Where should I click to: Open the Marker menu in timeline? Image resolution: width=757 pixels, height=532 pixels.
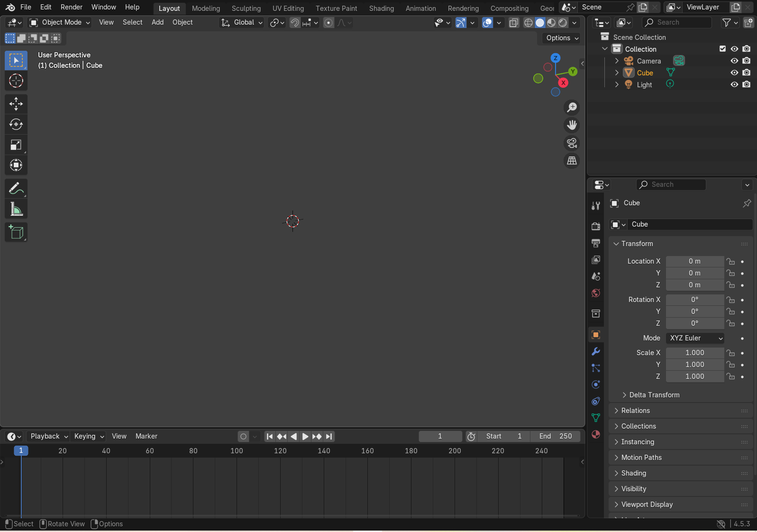click(146, 436)
